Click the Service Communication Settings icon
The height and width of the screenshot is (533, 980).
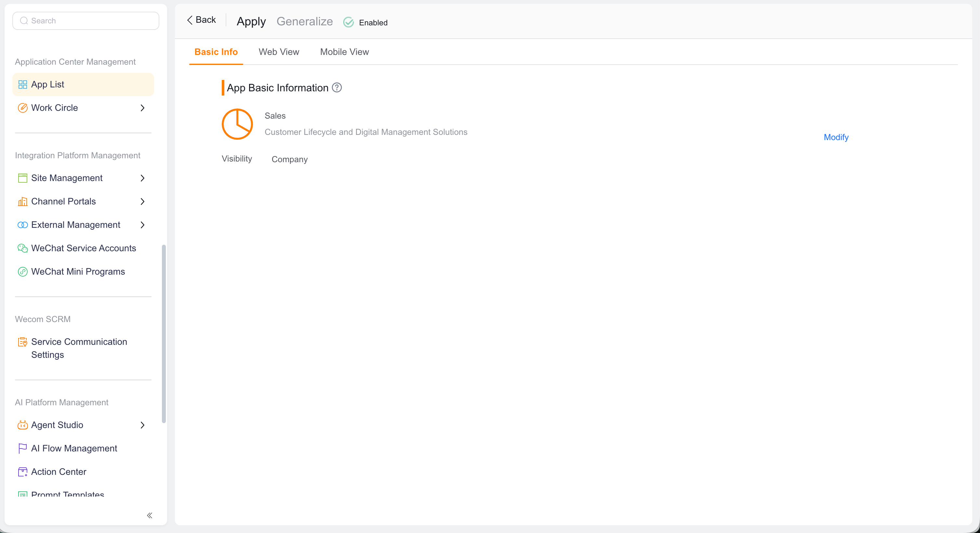(23, 342)
